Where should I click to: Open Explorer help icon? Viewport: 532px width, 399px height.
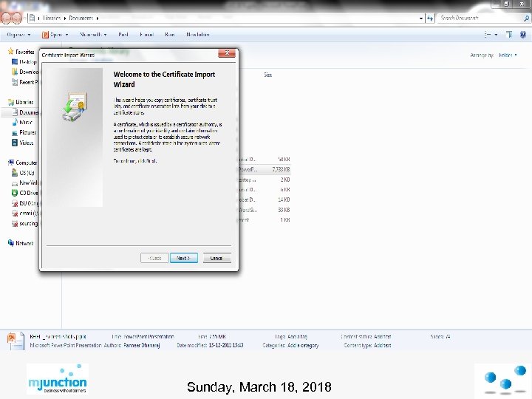click(x=523, y=35)
